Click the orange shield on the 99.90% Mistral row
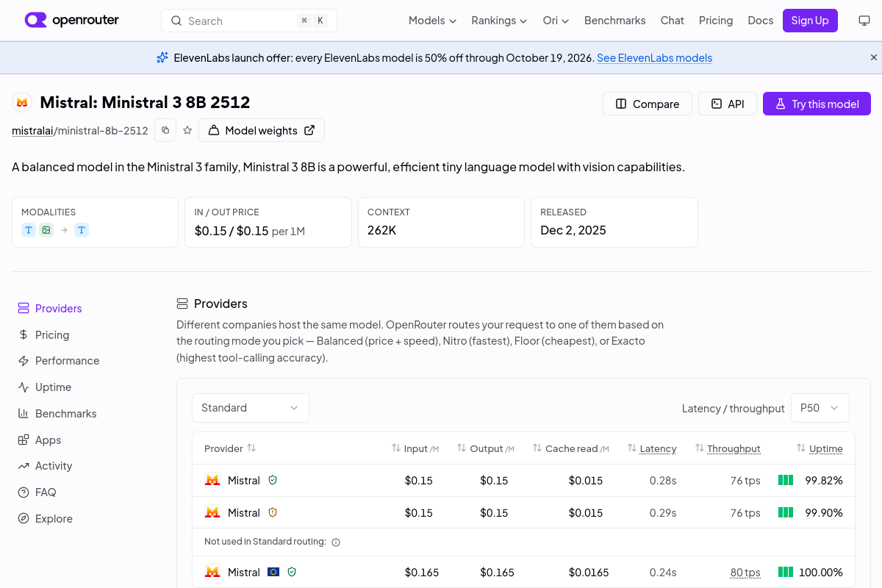The height and width of the screenshot is (588, 882). click(x=273, y=512)
